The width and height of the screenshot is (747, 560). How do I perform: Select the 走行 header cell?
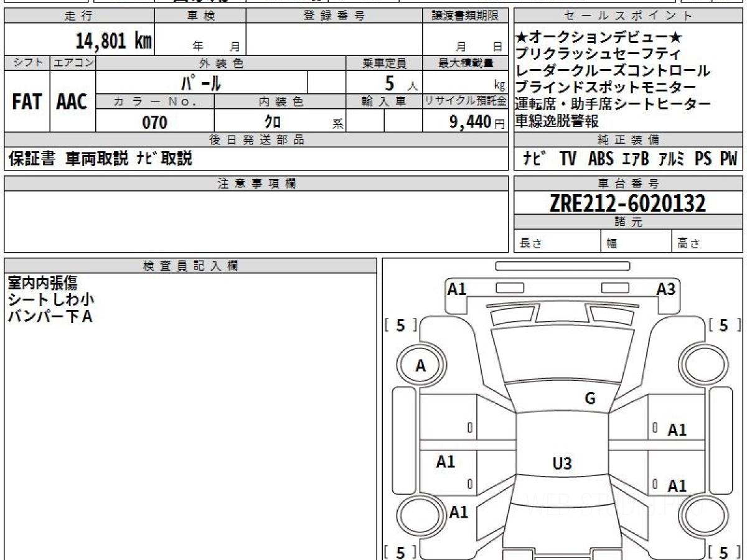coord(79,16)
